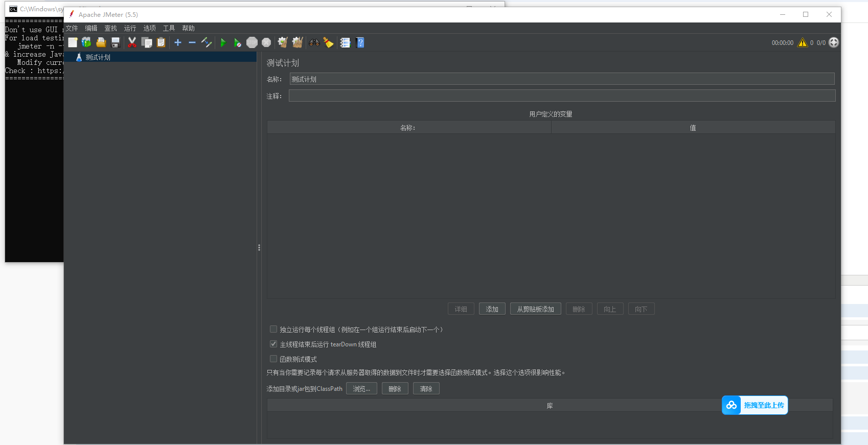The image size is (868, 445).
Task: Open the 文件 menu
Action: (72, 28)
